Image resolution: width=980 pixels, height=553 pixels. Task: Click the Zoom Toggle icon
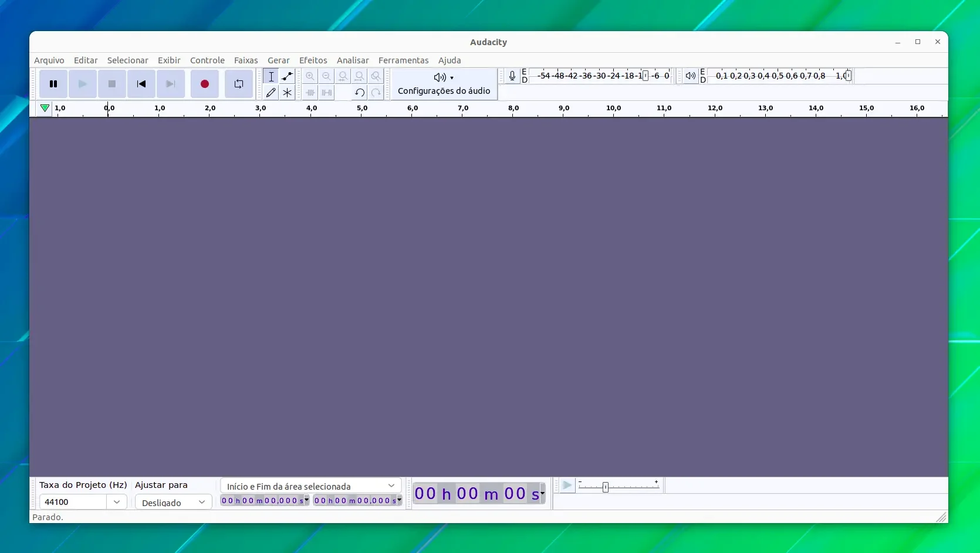click(376, 76)
